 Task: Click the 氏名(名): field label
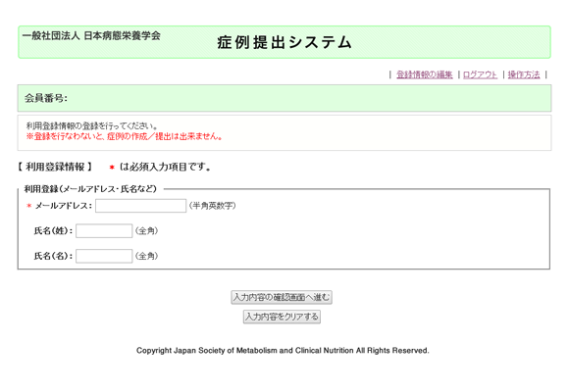click(x=53, y=256)
